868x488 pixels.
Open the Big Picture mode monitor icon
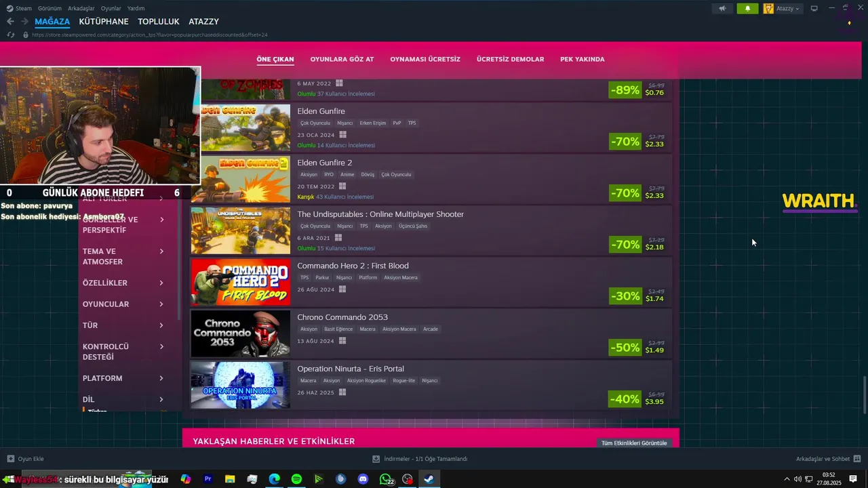coord(814,8)
